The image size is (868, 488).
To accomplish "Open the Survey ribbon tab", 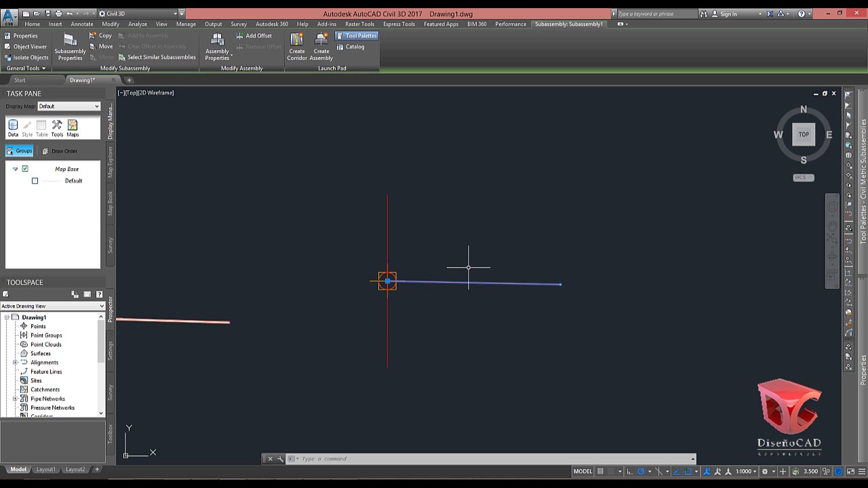I will pyautogui.click(x=239, y=24).
